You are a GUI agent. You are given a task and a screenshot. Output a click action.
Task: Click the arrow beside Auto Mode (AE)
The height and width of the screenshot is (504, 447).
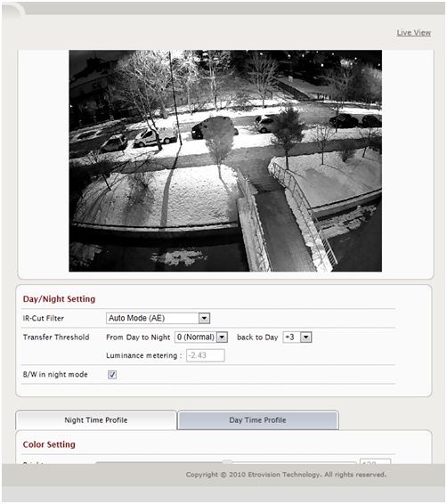(204, 318)
